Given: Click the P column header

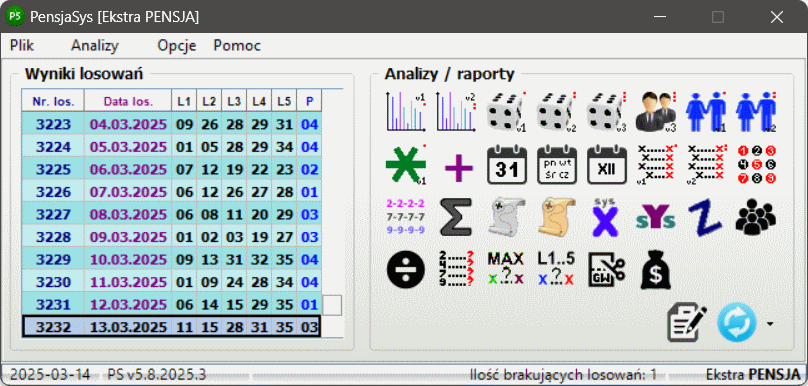Looking at the screenshot, I should click(x=309, y=101).
